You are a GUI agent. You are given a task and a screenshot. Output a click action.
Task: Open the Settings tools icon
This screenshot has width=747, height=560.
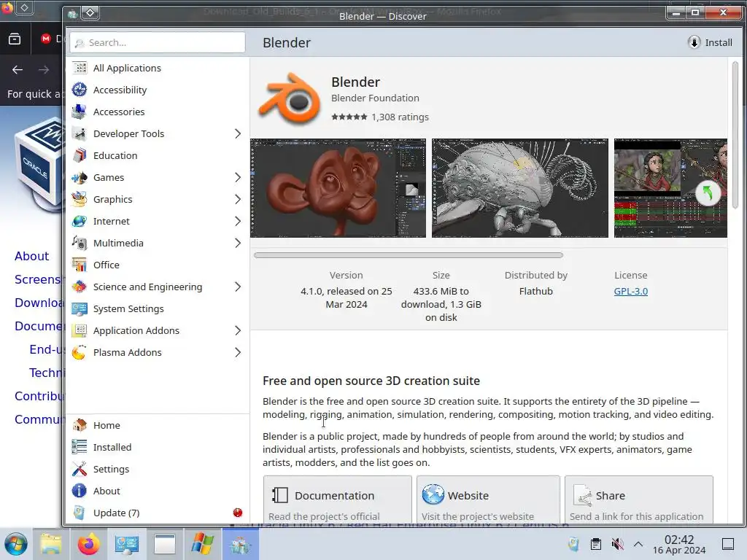tap(80, 469)
